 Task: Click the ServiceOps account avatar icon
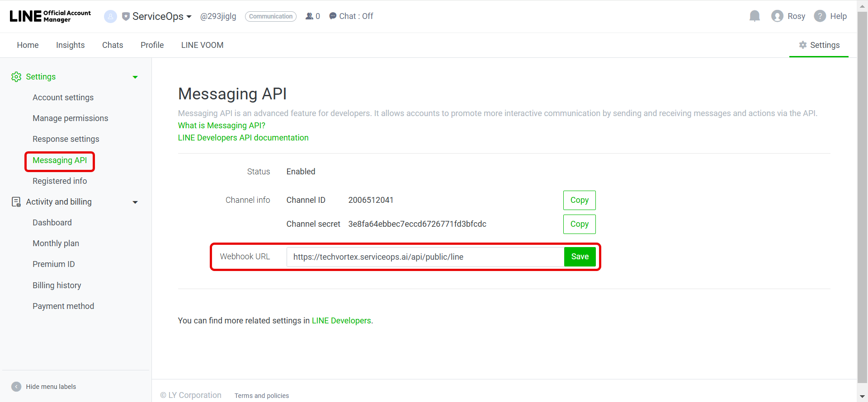click(110, 16)
